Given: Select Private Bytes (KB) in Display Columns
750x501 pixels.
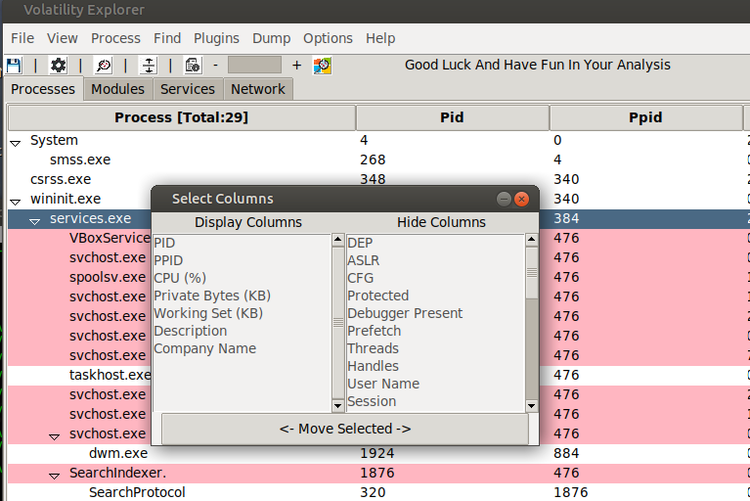Looking at the screenshot, I should (x=212, y=296).
